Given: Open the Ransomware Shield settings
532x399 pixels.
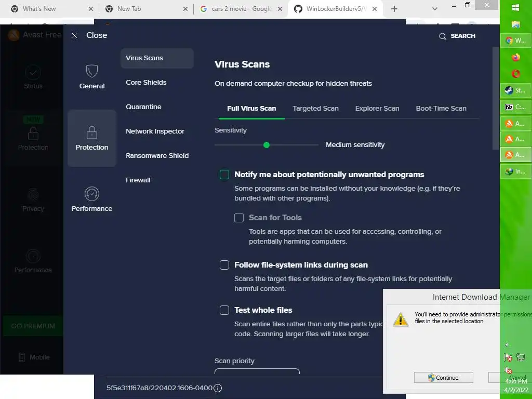Looking at the screenshot, I should [x=157, y=156].
